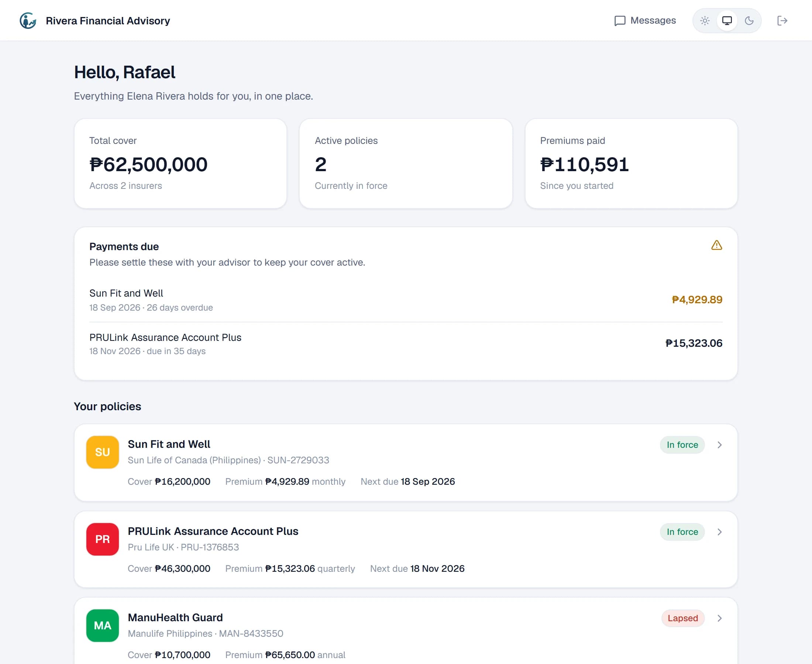
Task: Select system theme monitor icon
Action: point(727,21)
